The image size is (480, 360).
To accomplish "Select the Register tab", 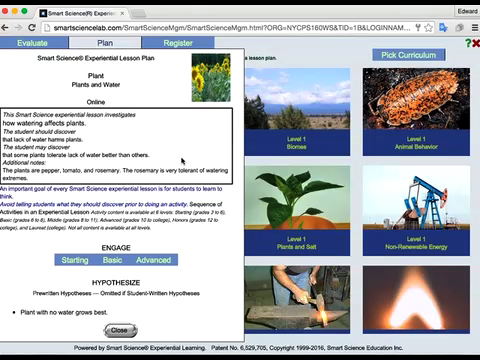I will click(178, 43).
